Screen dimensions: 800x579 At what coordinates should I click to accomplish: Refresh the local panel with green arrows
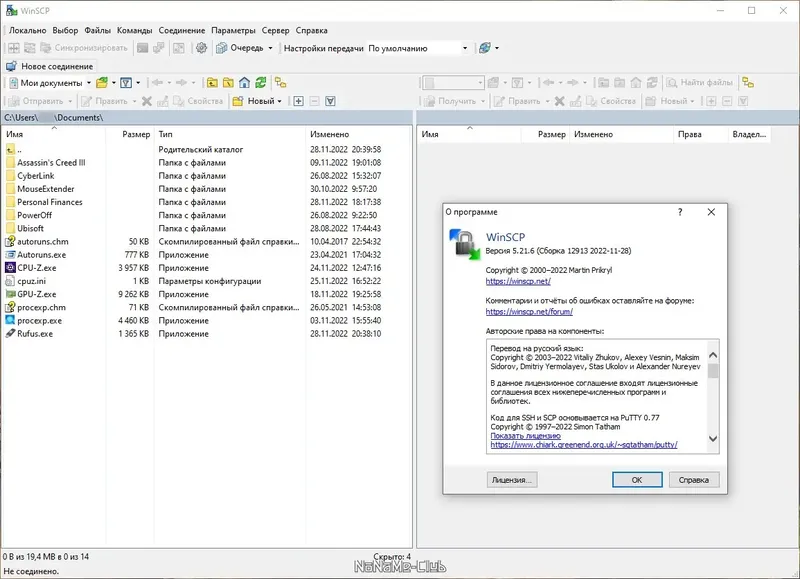pyautogui.click(x=261, y=83)
